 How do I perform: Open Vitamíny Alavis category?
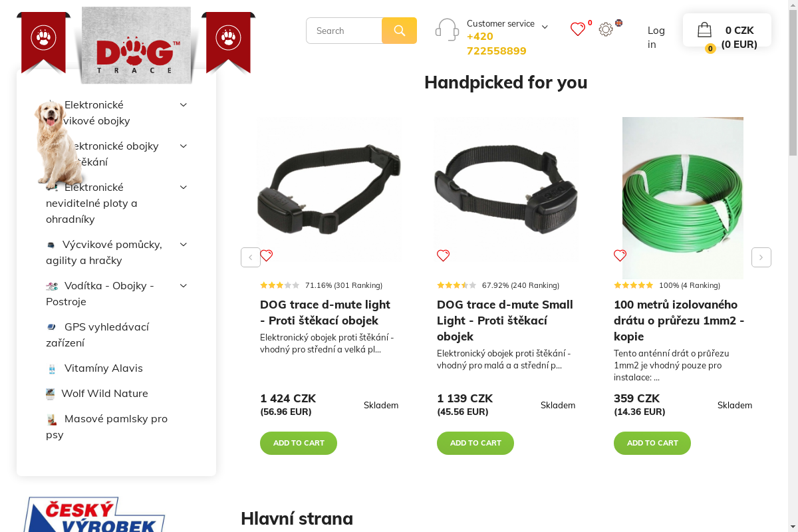103,368
